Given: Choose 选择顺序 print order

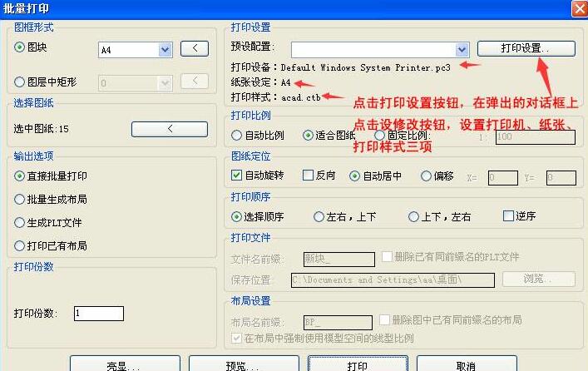Looking at the screenshot, I should point(237,217).
